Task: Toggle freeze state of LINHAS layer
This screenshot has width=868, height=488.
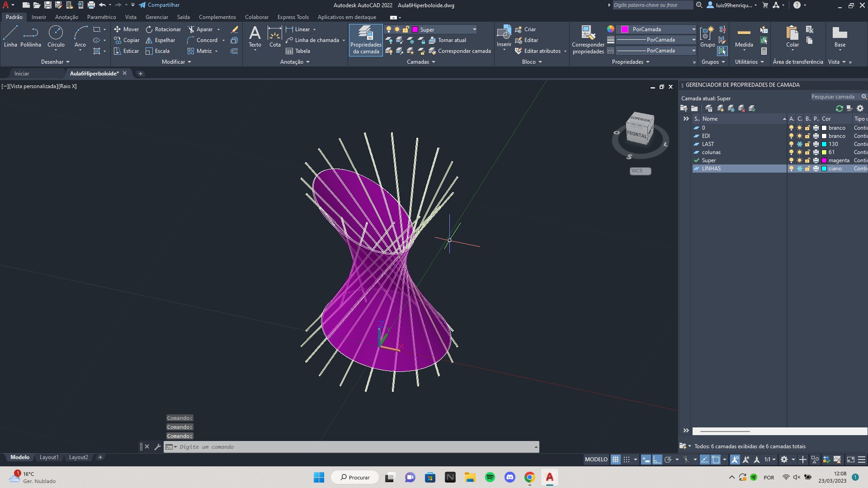Action: click(x=799, y=169)
